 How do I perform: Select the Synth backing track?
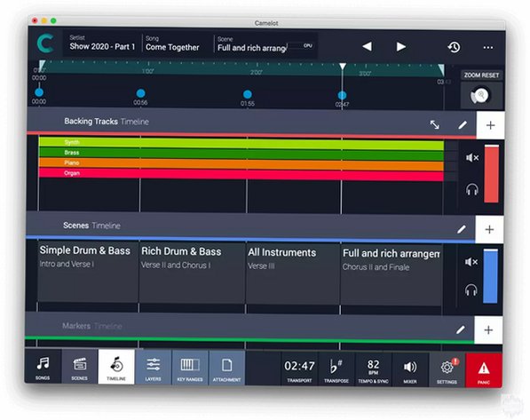tap(241, 143)
